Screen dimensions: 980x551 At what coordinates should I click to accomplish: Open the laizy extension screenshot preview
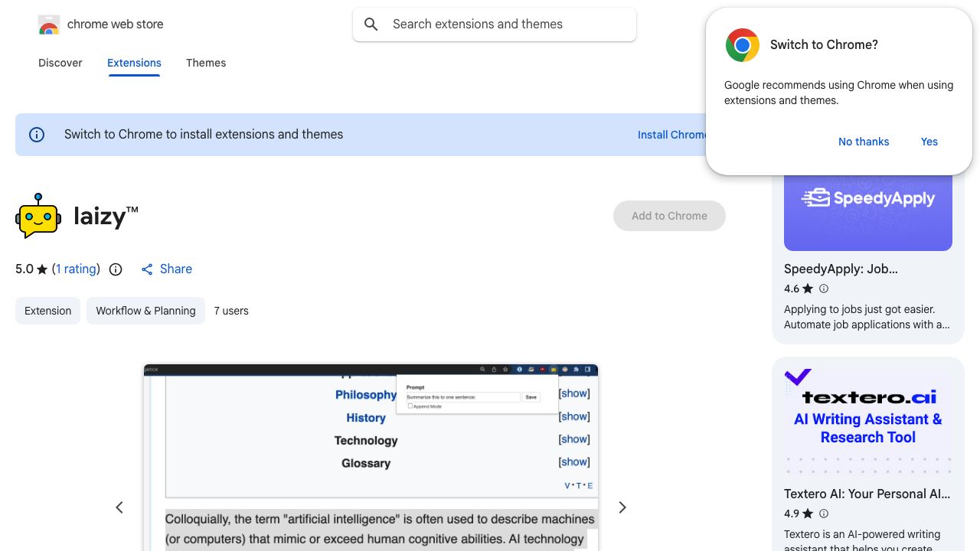(x=371, y=458)
